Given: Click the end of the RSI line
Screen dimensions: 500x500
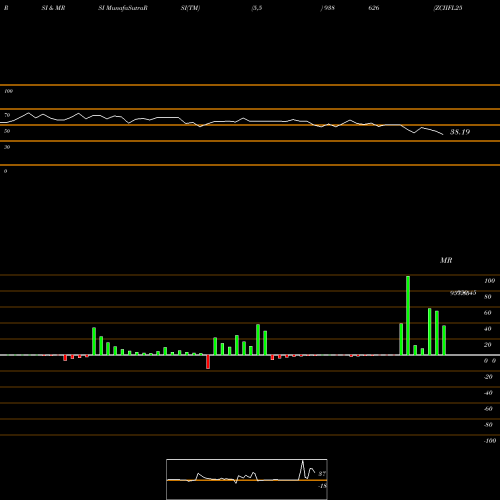Looking at the screenshot, I should tap(443, 134).
